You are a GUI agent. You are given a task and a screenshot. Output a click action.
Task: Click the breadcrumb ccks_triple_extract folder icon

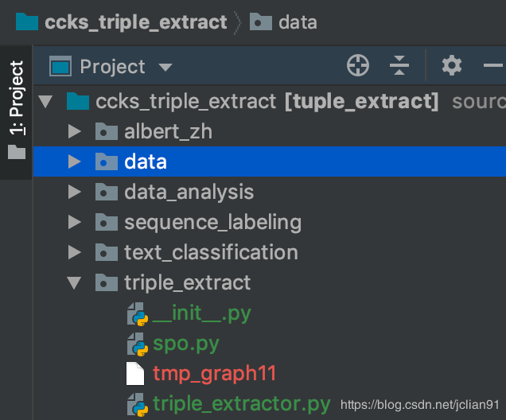pyautogui.click(x=27, y=21)
